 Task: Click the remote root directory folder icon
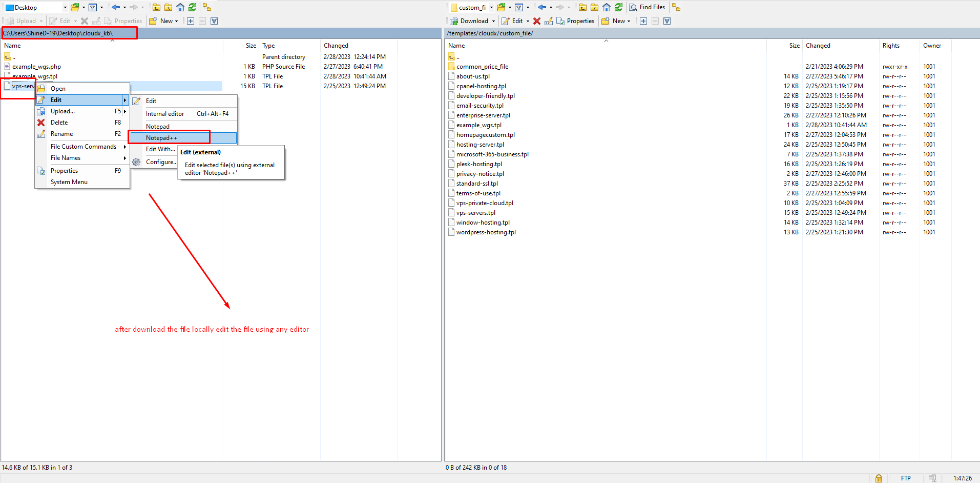tap(594, 7)
